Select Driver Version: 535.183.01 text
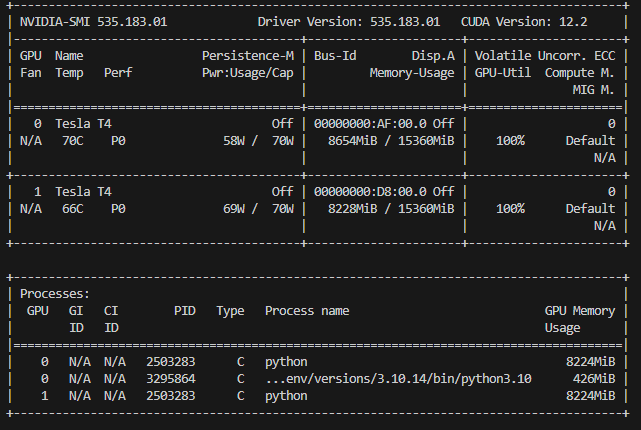641x430 pixels. pyautogui.click(x=349, y=22)
